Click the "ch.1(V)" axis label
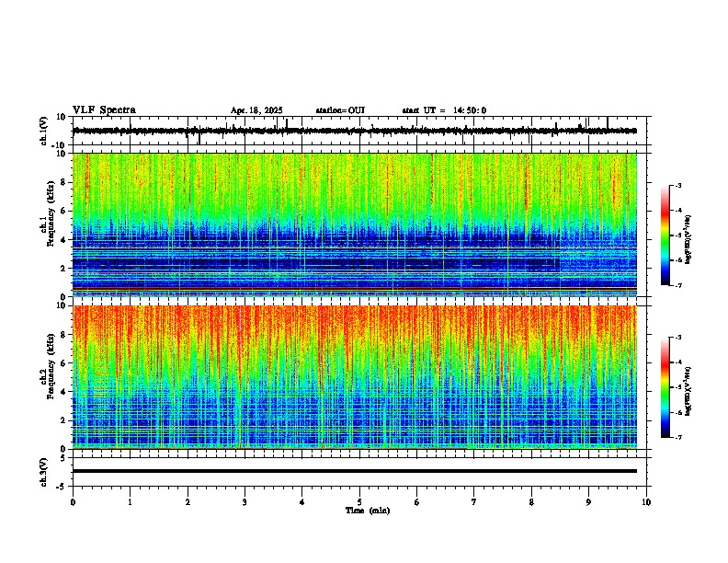Viewport: 728px width, 563px height. pos(44,131)
